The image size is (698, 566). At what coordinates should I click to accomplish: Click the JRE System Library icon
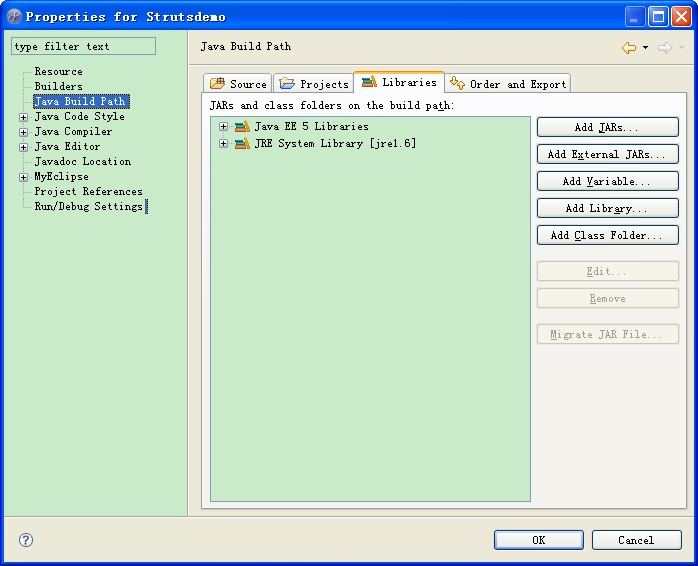[x=242, y=143]
